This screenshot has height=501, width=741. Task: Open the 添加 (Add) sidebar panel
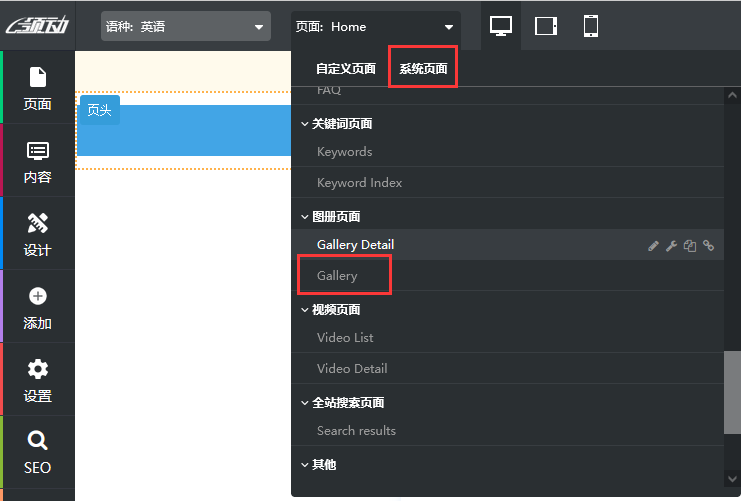(x=37, y=307)
